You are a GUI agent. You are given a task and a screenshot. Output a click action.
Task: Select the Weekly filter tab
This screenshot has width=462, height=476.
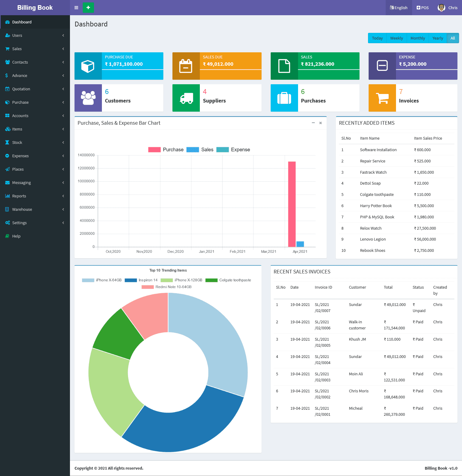396,38
